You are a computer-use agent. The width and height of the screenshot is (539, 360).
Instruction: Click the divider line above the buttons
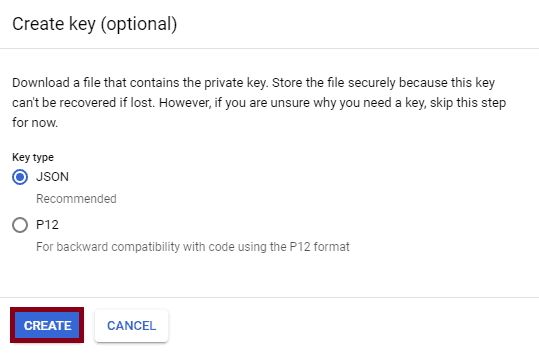[270, 297]
